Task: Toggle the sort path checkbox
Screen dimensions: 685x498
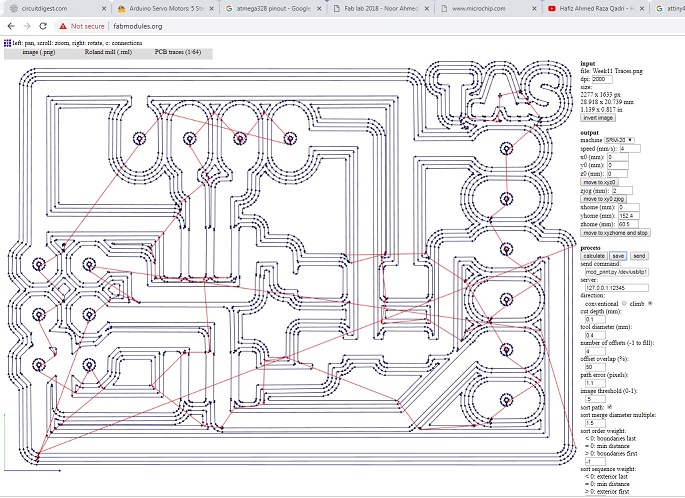Action: pos(610,407)
